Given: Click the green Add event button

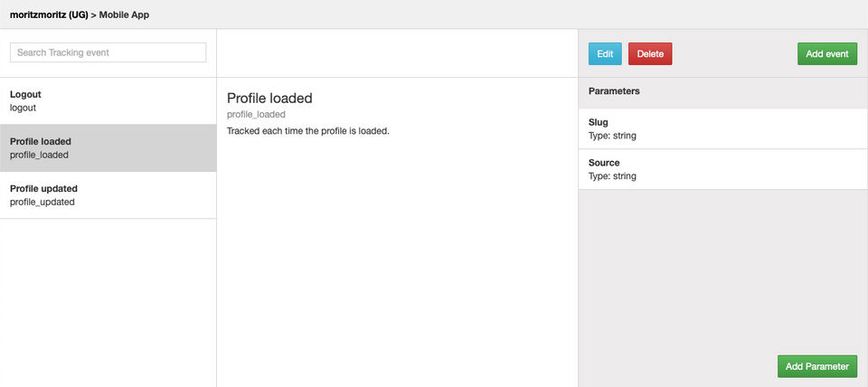Looking at the screenshot, I should (x=826, y=54).
